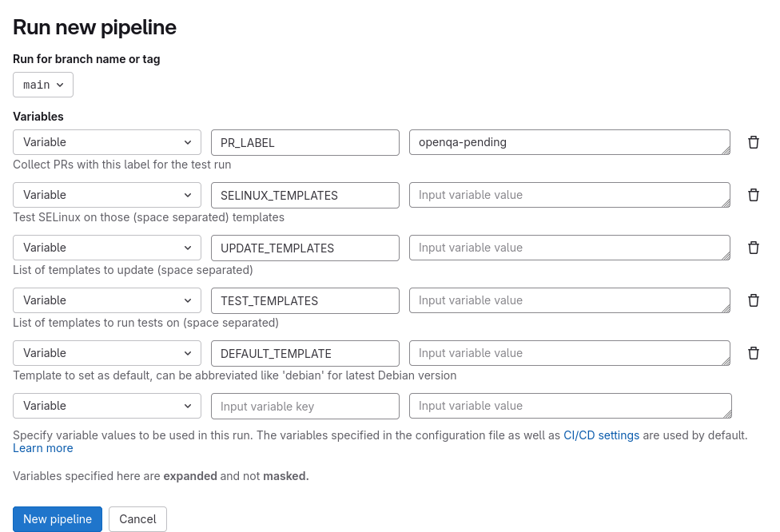Focus the empty Input variable key field
The width and height of the screenshot is (780, 532).
pos(304,406)
